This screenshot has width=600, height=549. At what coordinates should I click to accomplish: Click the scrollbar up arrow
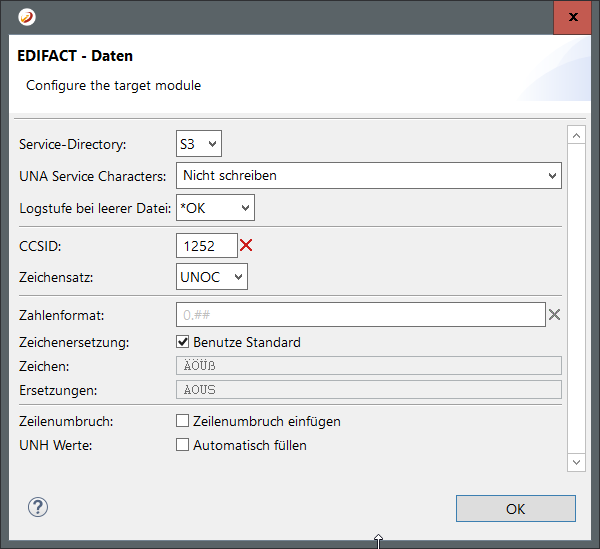click(575, 134)
